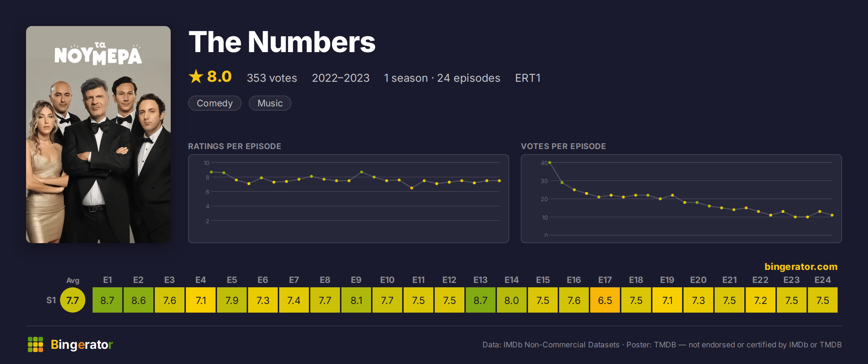Image resolution: width=868 pixels, height=364 pixels.
Task: Click the E14 rating cell 8.0
Action: (512, 300)
